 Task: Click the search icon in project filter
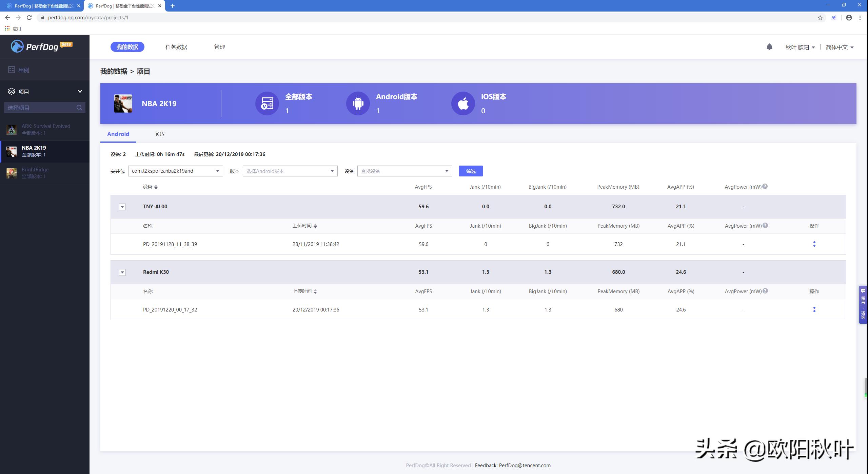click(x=79, y=108)
